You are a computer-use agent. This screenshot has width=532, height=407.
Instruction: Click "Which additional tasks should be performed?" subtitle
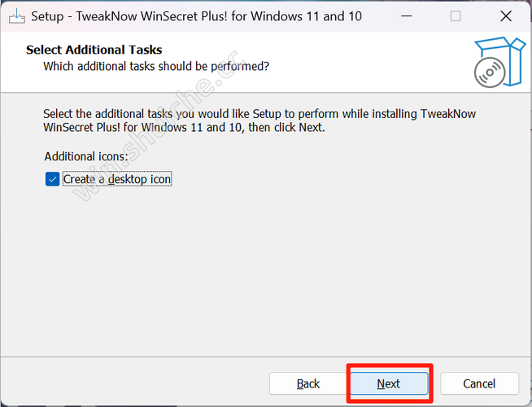[155, 65]
